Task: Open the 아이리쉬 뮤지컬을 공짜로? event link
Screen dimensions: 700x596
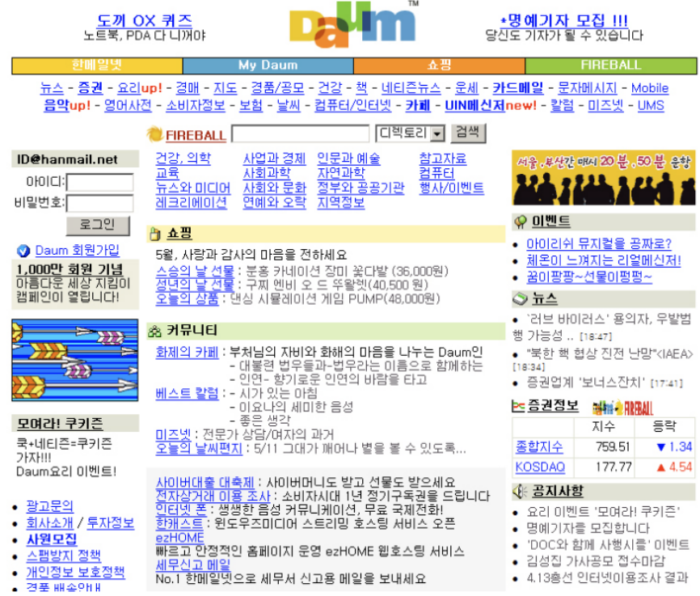Action: pos(599,244)
